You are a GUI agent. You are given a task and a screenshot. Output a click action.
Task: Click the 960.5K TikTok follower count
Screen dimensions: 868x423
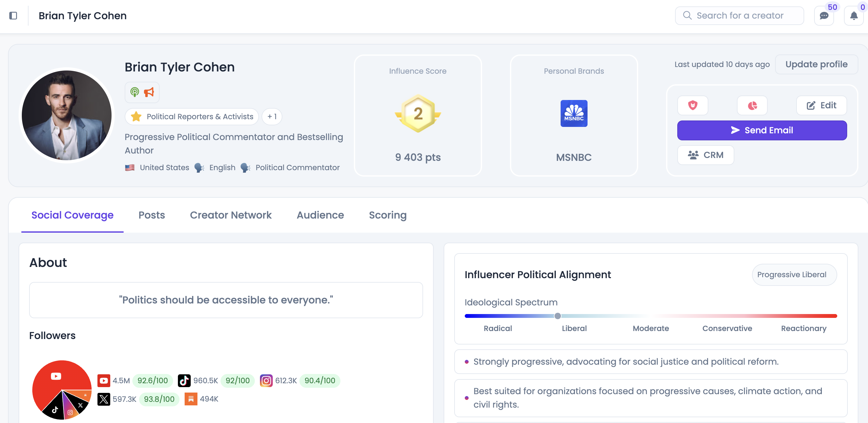tap(206, 381)
